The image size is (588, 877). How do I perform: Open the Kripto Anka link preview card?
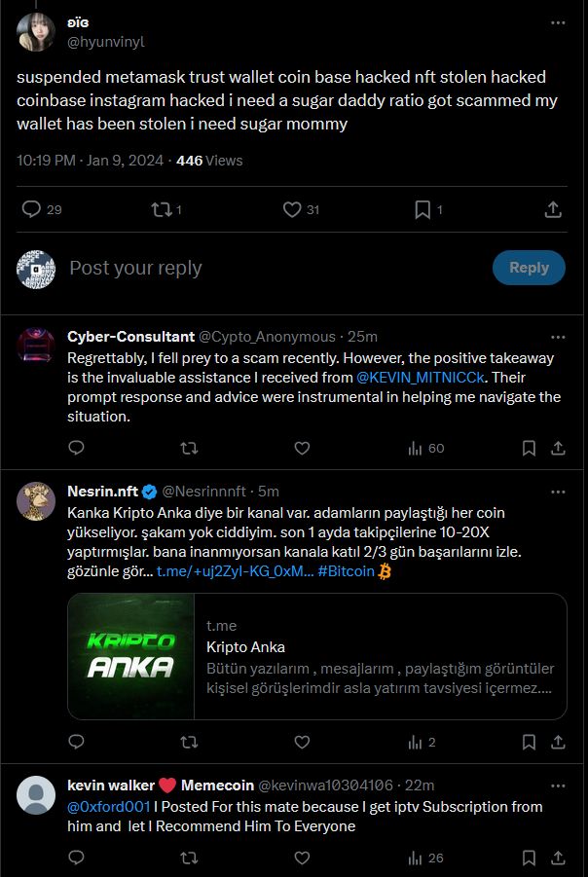317,656
